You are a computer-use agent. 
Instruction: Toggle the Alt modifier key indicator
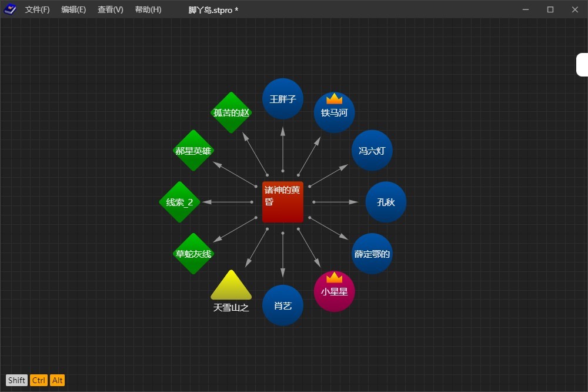[57, 380]
